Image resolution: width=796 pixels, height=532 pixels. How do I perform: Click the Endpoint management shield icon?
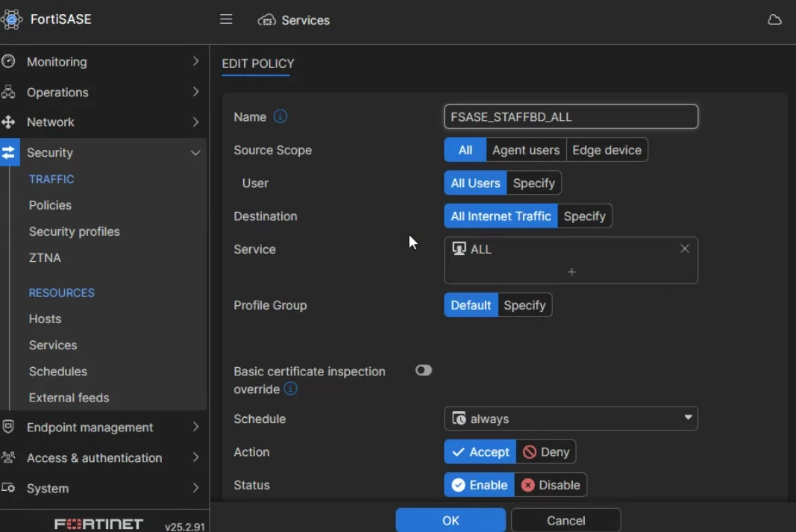pos(9,427)
